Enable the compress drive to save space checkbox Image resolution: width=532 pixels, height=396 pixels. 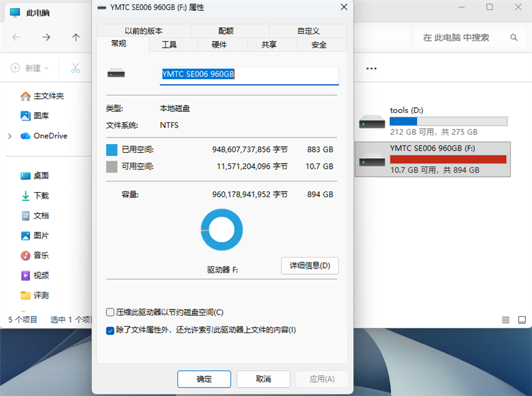click(110, 312)
